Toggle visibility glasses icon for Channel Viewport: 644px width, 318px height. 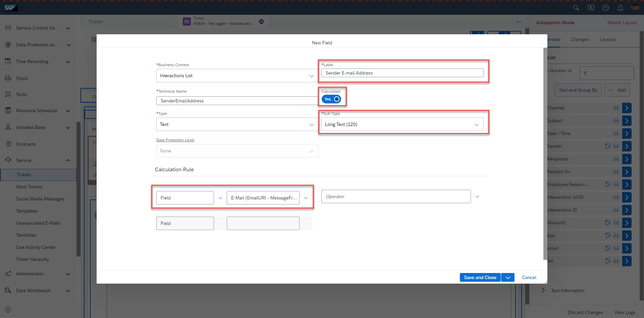(616, 108)
